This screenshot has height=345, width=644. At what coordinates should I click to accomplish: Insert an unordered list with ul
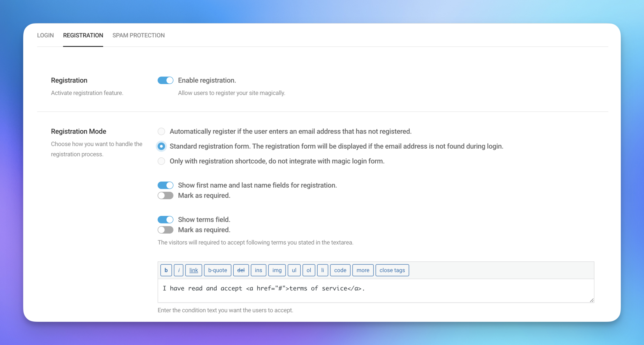pyautogui.click(x=294, y=270)
